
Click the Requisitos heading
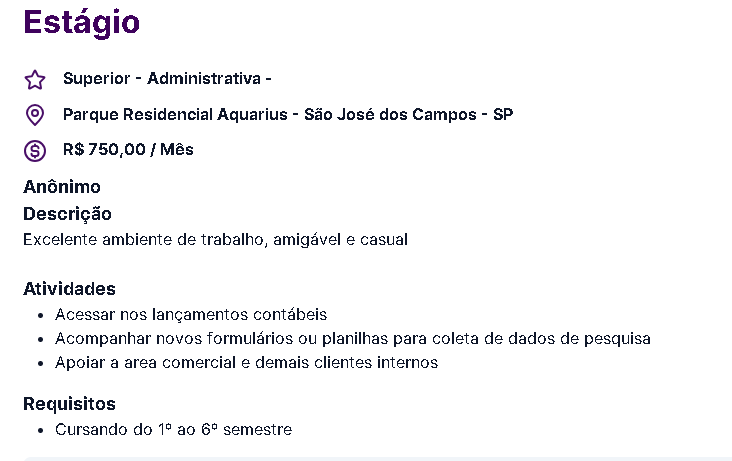click(x=69, y=404)
